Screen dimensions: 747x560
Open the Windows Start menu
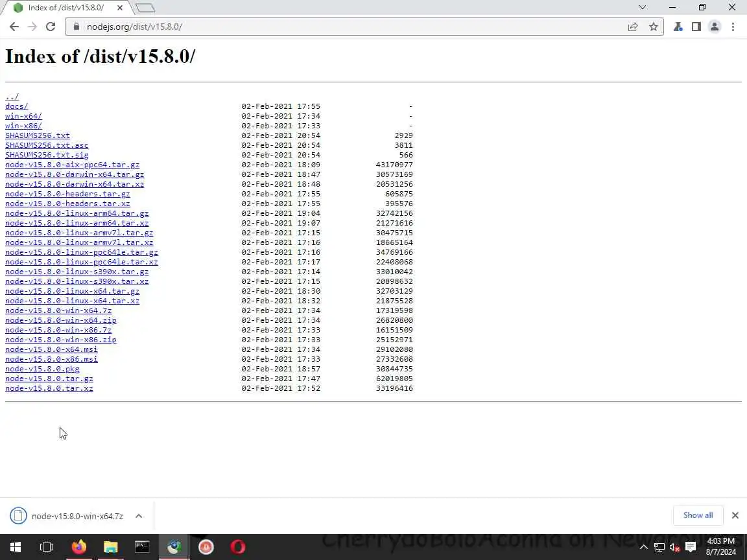16,546
